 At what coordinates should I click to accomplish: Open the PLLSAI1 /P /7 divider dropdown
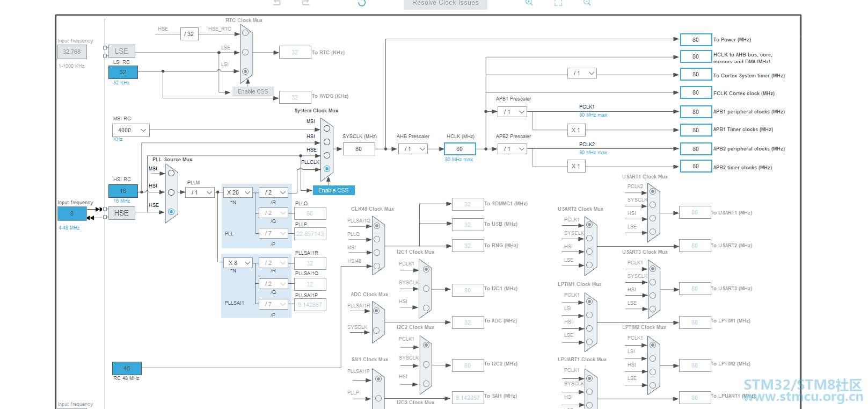pos(274,304)
